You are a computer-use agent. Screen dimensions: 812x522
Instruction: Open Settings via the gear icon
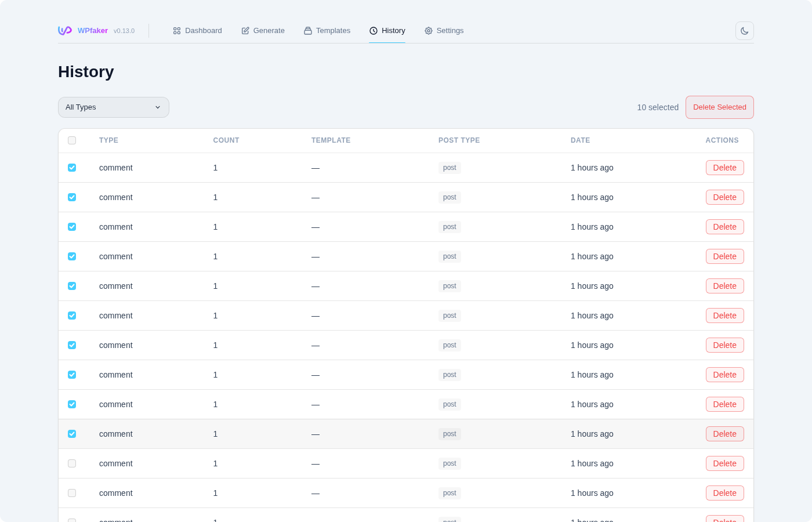point(429,30)
